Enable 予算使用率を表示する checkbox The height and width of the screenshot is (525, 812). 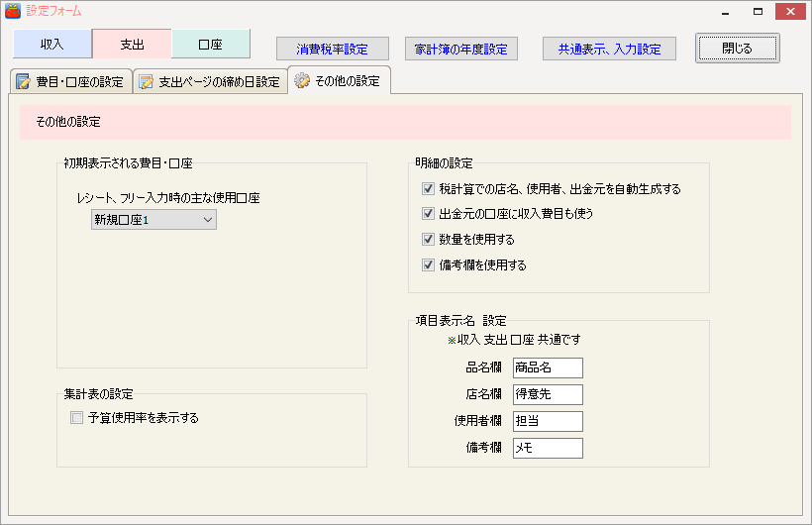pos(76,418)
